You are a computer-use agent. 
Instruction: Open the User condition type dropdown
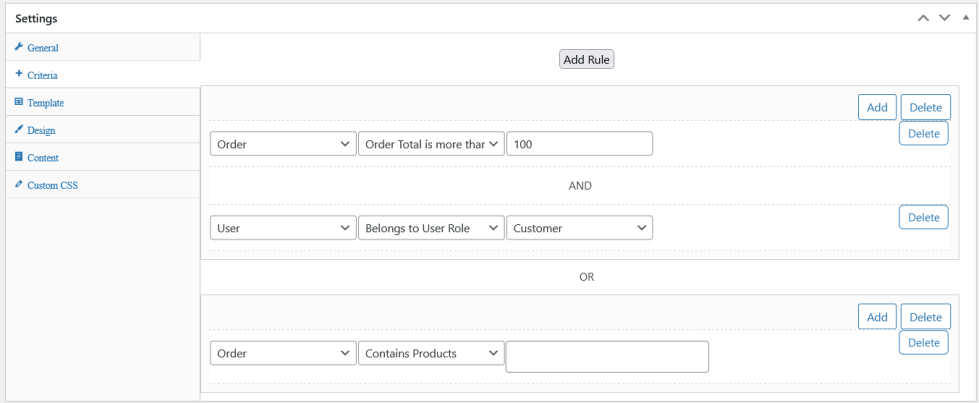click(x=283, y=228)
